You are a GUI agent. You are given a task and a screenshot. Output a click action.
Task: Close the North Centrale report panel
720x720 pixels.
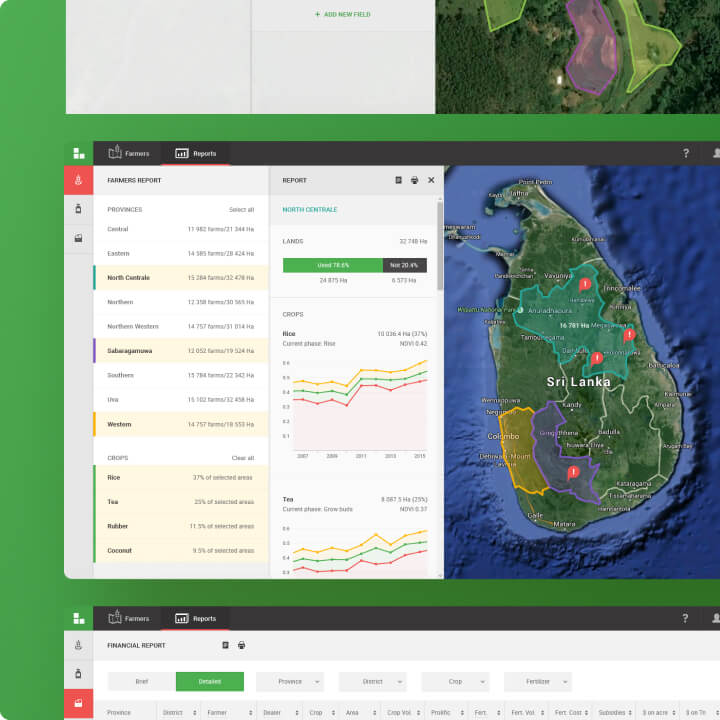click(431, 180)
